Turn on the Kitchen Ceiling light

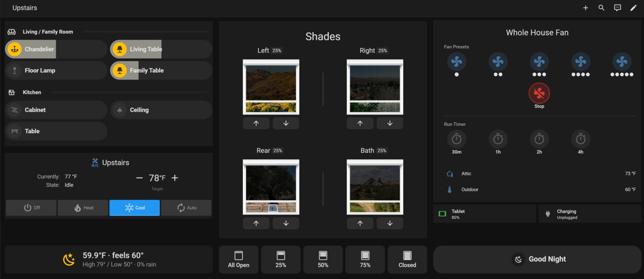click(x=161, y=110)
